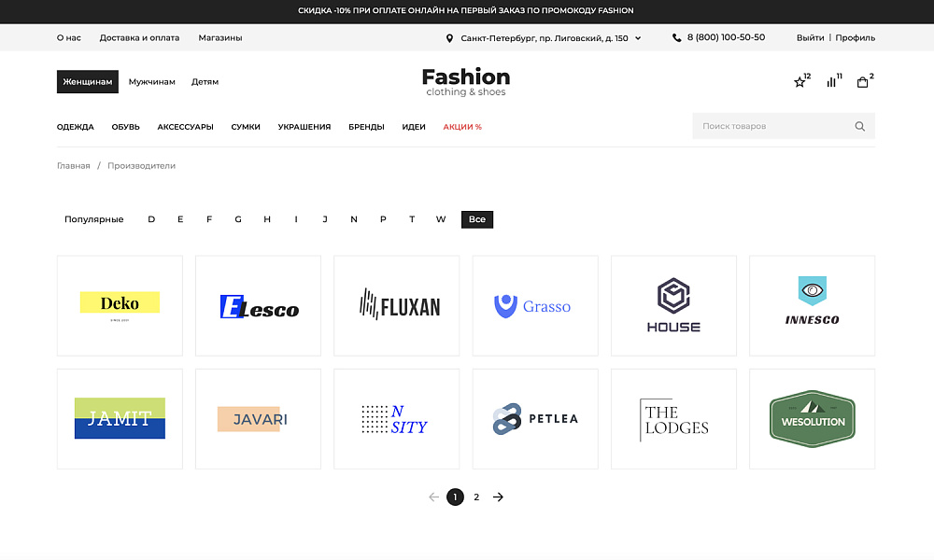Image resolution: width=934 pixels, height=560 pixels.
Task: Open the Доставка и оплата page
Action: coord(140,37)
